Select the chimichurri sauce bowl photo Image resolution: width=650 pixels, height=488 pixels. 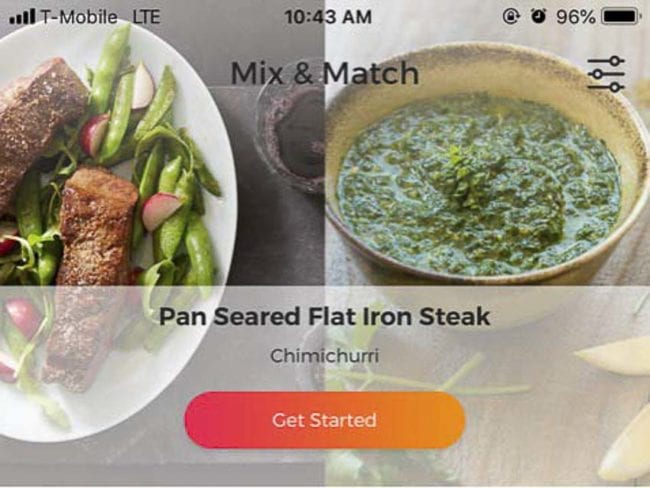click(483, 166)
